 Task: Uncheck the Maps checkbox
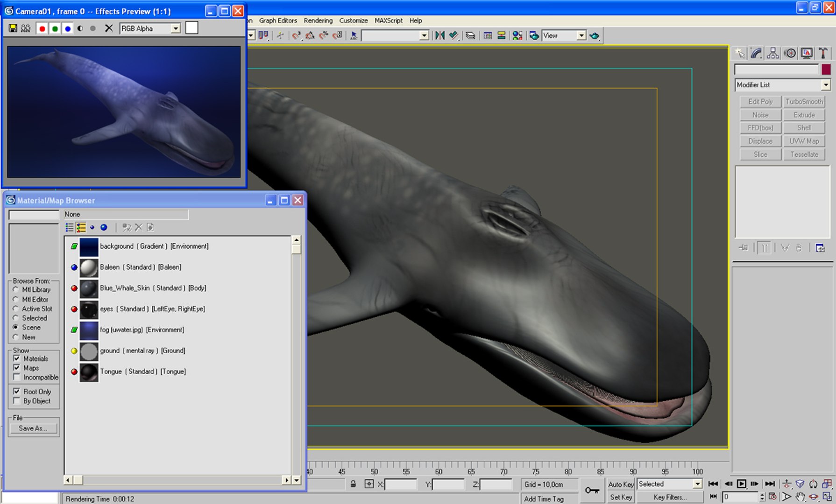coord(17,368)
